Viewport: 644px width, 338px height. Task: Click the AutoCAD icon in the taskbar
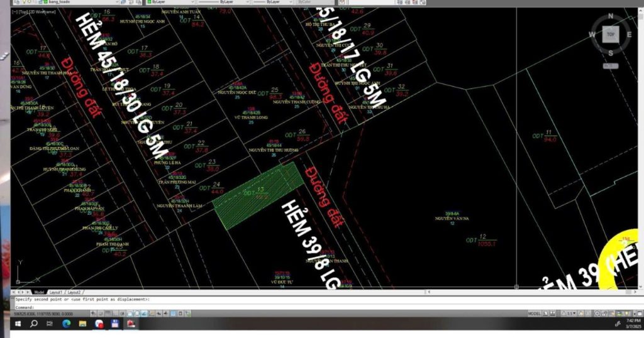pos(131,324)
